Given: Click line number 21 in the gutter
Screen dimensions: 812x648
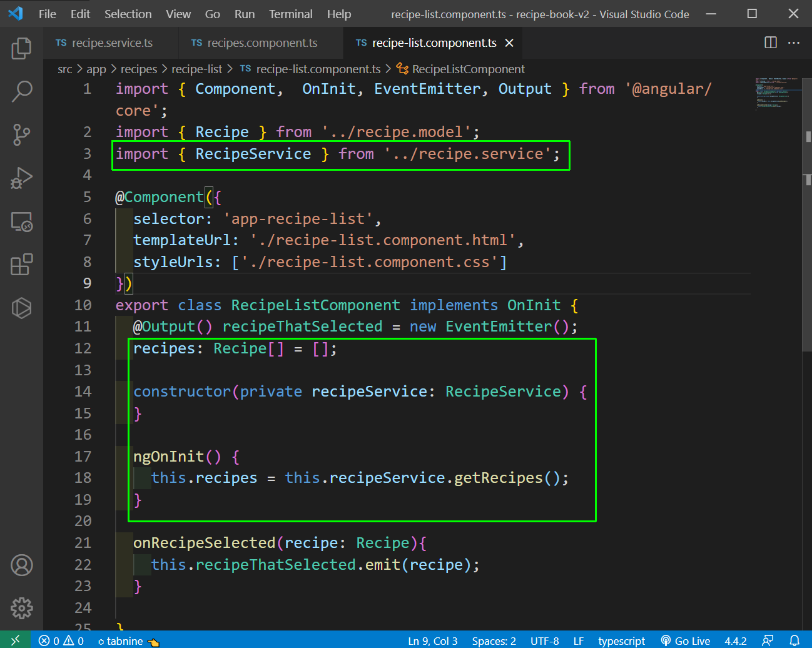Looking at the screenshot, I should point(83,543).
